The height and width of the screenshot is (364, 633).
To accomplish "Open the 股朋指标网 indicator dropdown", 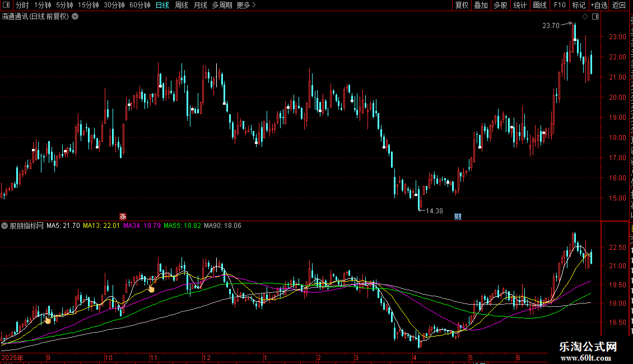I will 4,226.
